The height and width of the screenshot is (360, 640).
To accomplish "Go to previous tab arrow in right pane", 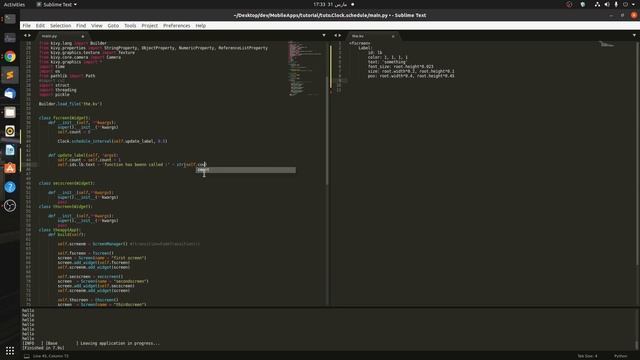I will click(336, 36).
